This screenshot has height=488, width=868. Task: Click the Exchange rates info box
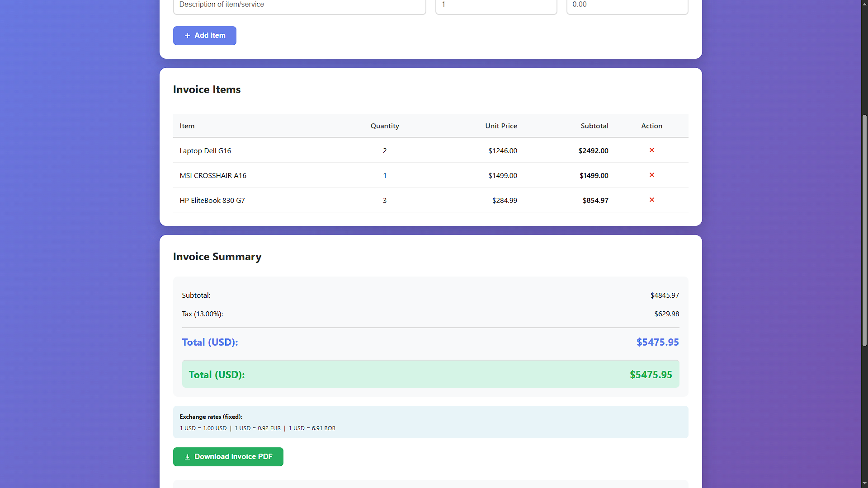coord(430,422)
